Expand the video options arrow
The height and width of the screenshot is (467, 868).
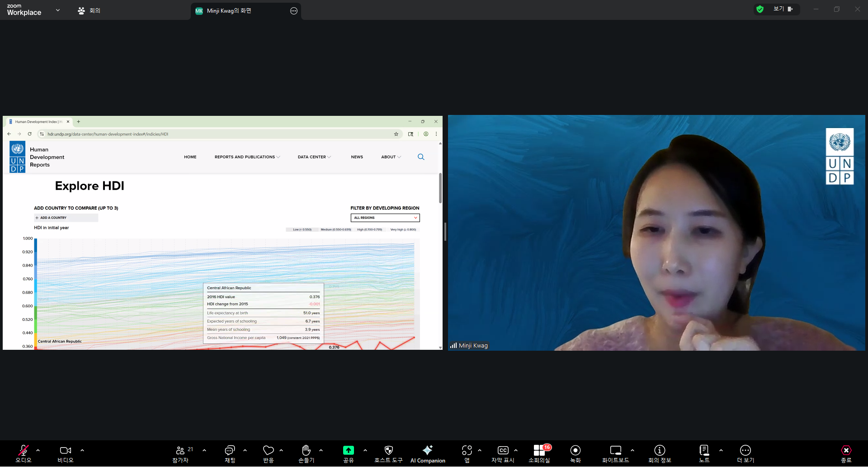tap(82, 450)
